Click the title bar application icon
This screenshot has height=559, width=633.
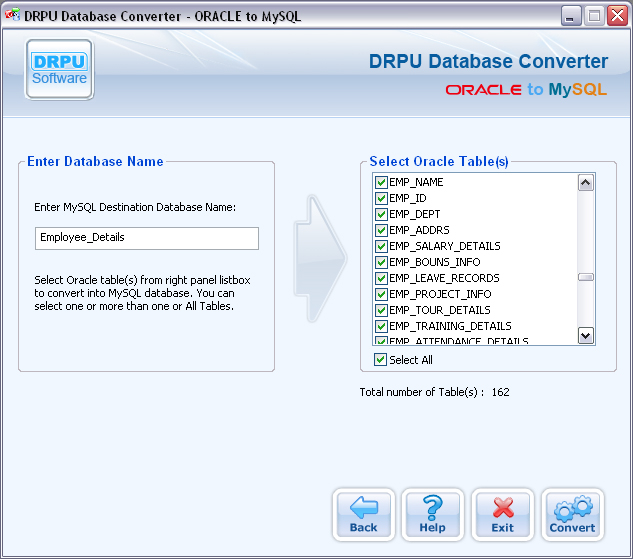tap(14, 16)
